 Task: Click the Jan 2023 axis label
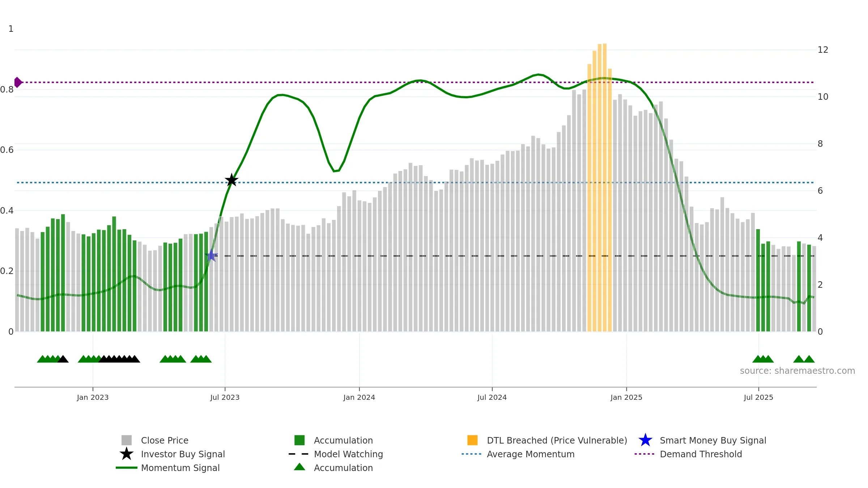pos(93,397)
